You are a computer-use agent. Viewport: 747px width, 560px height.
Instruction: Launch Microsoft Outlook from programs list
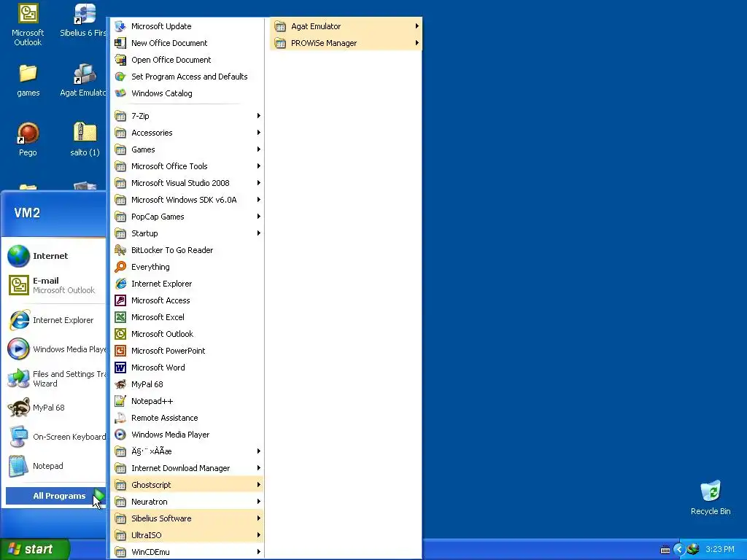coord(187,334)
